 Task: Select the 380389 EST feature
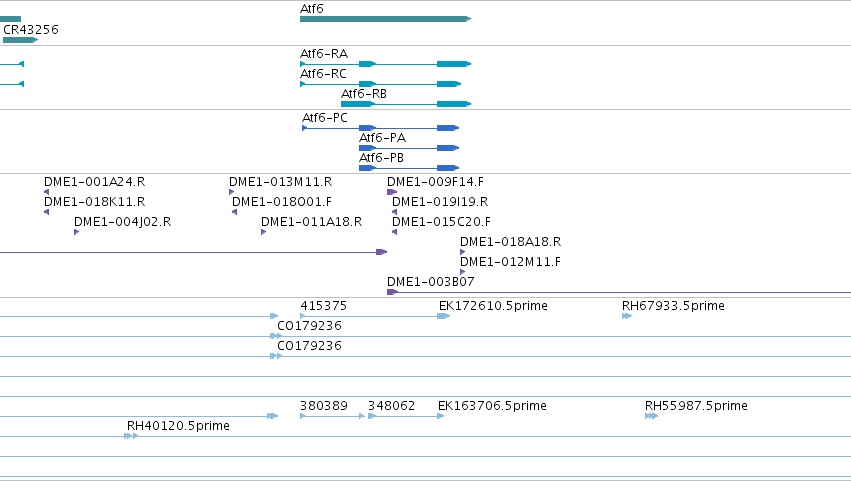pyautogui.click(x=332, y=416)
